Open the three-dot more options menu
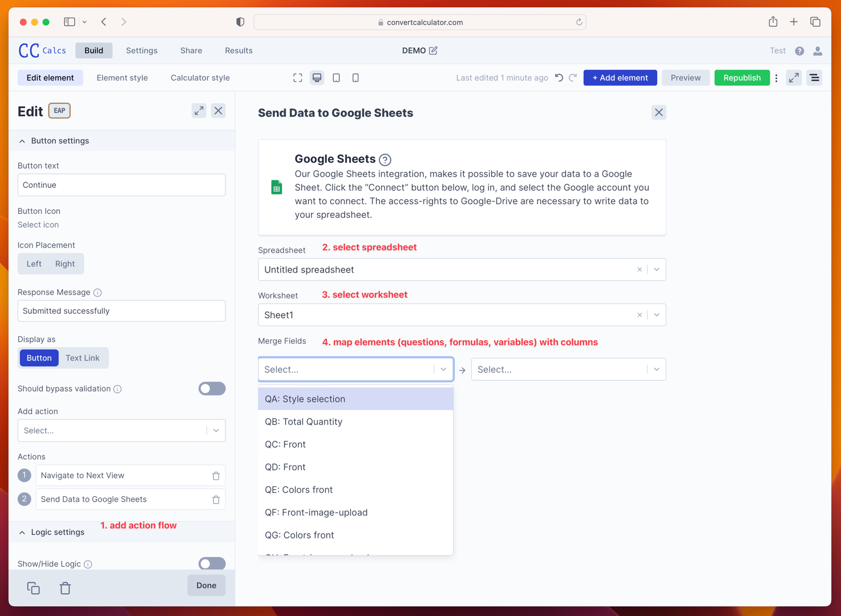The width and height of the screenshot is (841, 616). (x=776, y=78)
